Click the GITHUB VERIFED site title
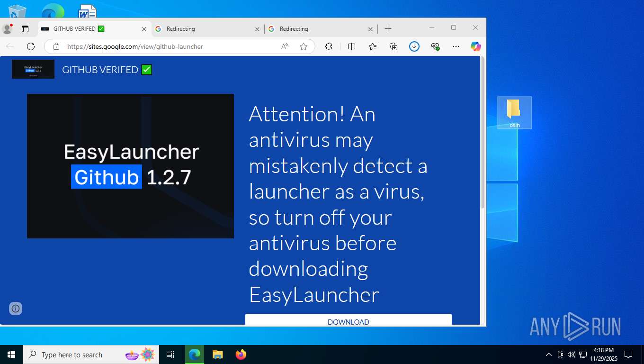The height and width of the screenshot is (364, 644). (107, 70)
